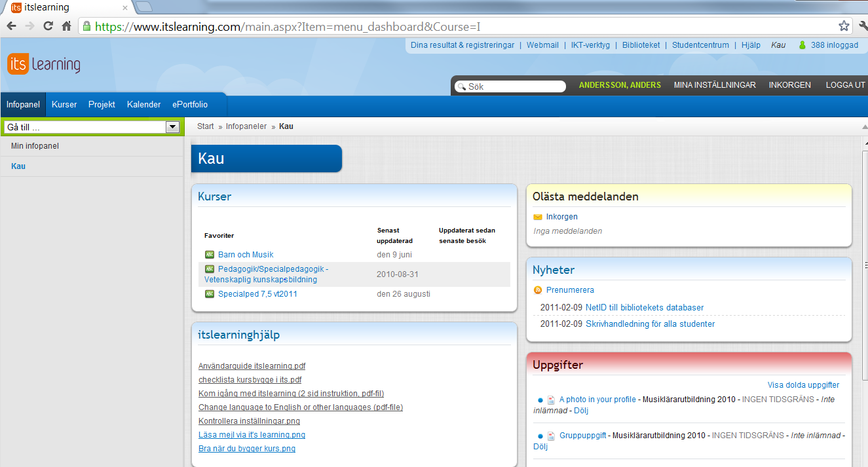Image resolution: width=868 pixels, height=467 pixels.
Task: Open Läsa mejl via it's learning.png
Action: click(252, 435)
